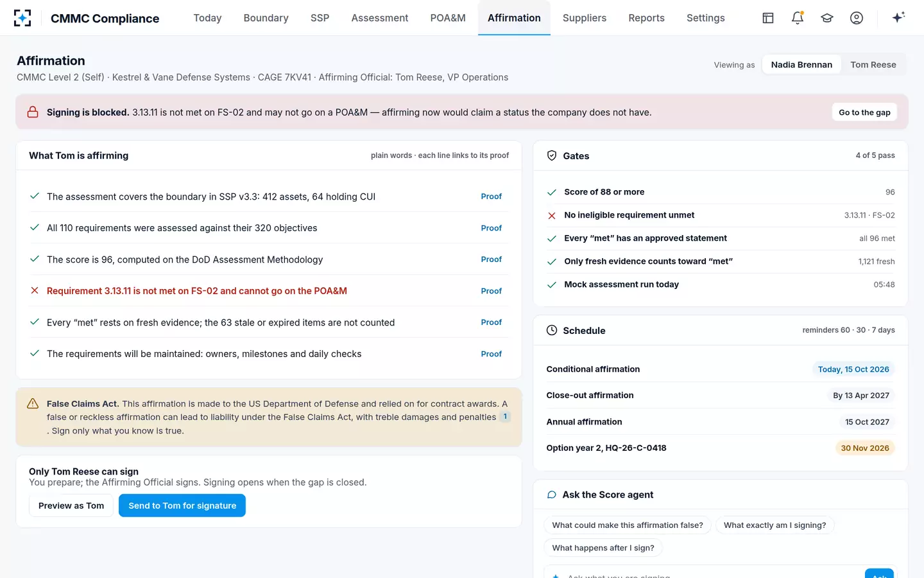Click the checkmark beside Mock assessment run today
The image size is (924, 578).
coord(552,285)
